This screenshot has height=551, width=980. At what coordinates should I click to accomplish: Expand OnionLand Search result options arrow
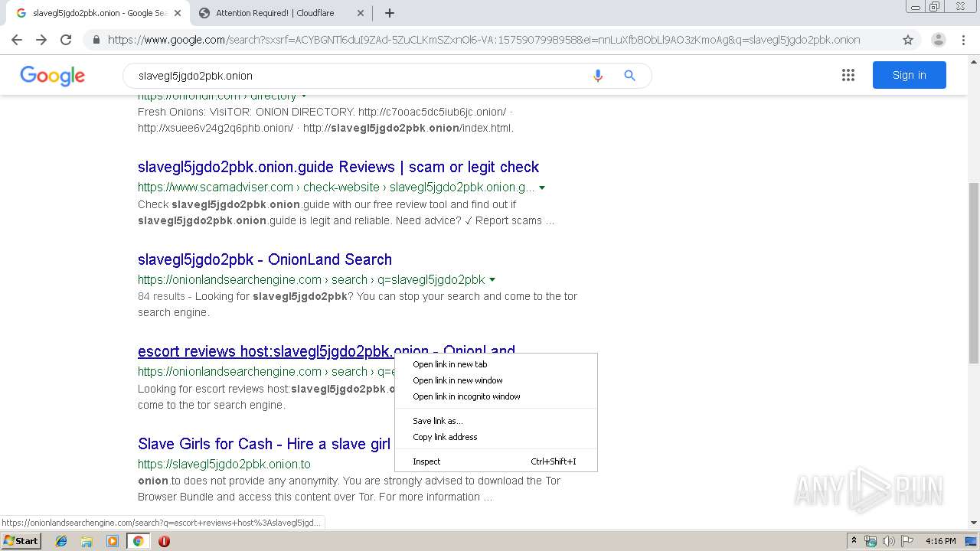tap(492, 280)
